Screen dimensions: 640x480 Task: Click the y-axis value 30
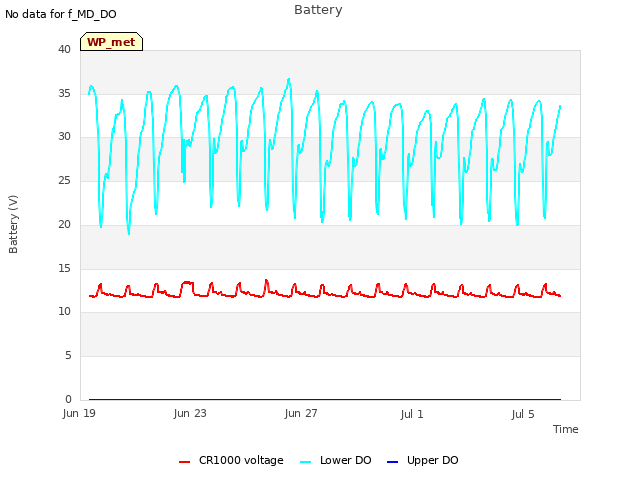[x=64, y=136]
